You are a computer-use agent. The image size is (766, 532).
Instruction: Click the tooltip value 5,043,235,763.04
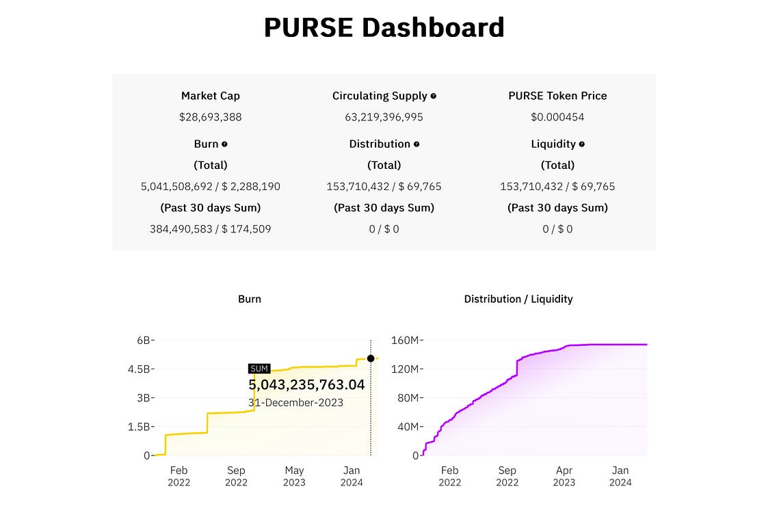[306, 385]
